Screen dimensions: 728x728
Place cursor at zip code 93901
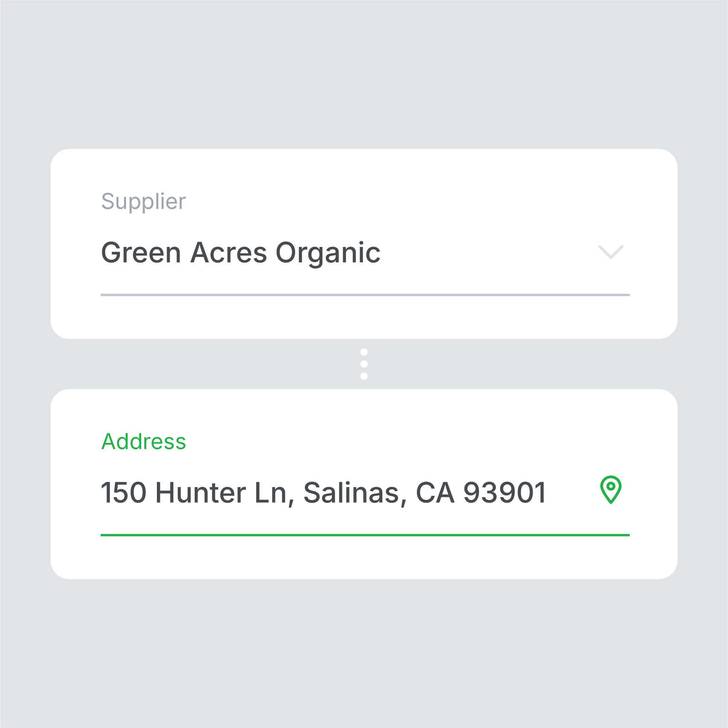pyautogui.click(x=505, y=492)
